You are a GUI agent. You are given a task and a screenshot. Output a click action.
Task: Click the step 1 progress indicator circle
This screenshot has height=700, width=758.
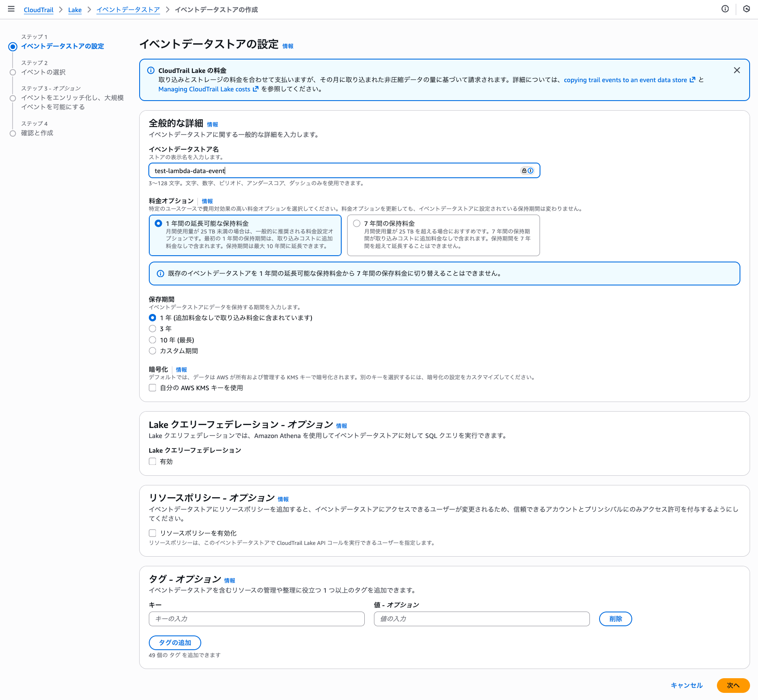[13, 47]
